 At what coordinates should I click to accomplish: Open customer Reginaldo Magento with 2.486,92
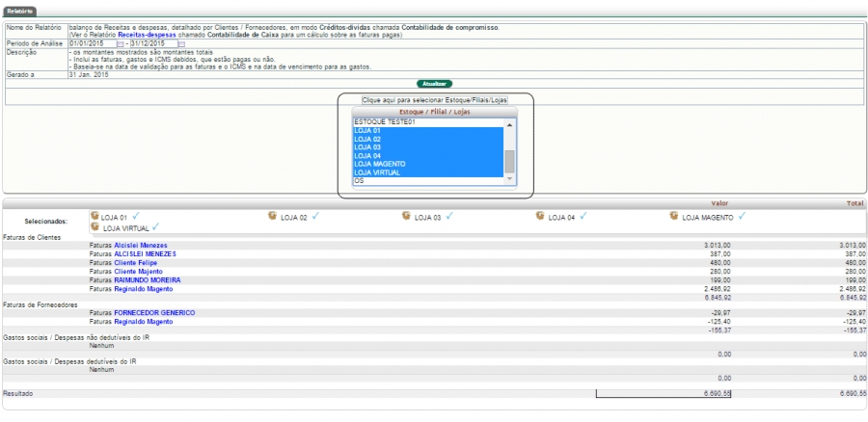(x=144, y=289)
